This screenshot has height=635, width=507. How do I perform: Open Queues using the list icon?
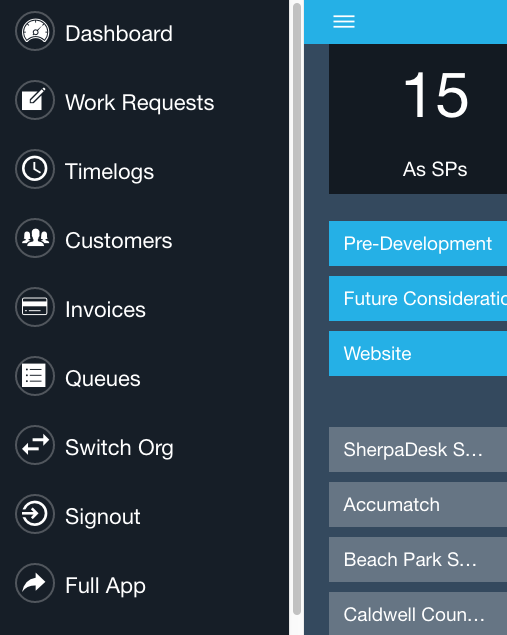[35, 376]
